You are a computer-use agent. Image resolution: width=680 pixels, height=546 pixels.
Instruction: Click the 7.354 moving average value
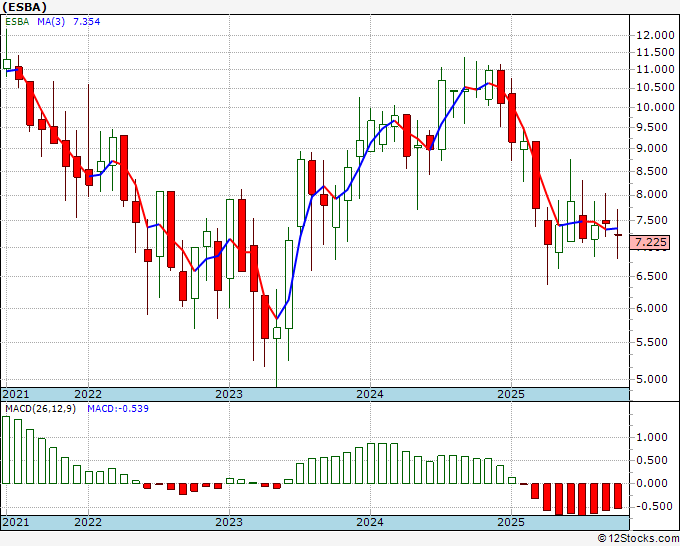(x=86, y=21)
